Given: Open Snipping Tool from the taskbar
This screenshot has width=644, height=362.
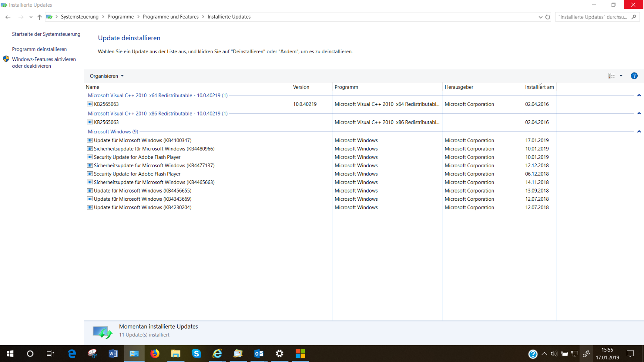Looking at the screenshot, I should [92, 353].
